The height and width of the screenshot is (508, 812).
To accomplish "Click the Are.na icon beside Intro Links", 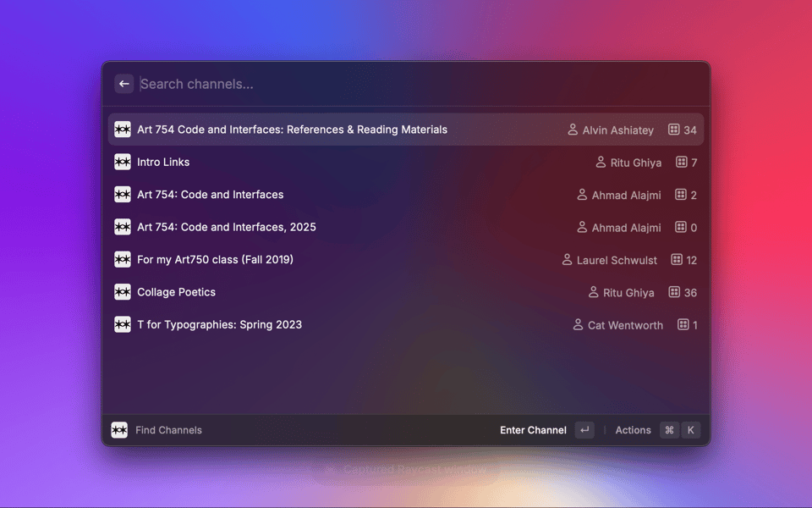I will (x=123, y=162).
